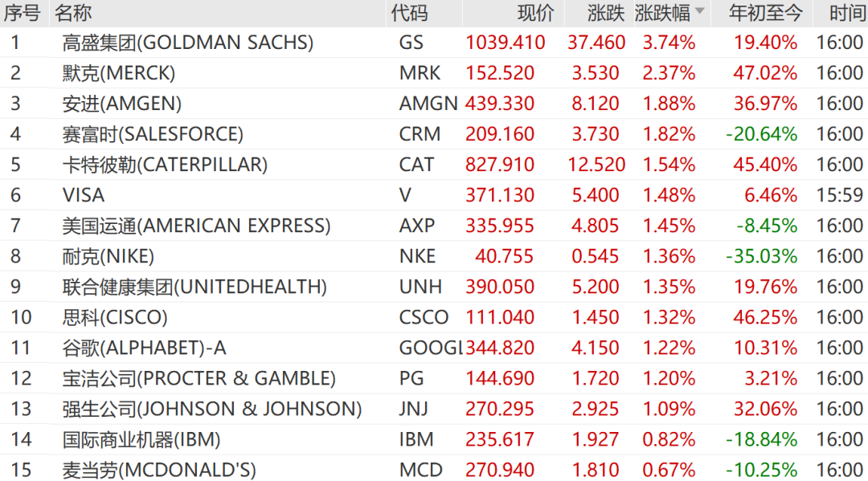Click the 序号 column header
The width and height of the screenshot is (868, 481).
pos(23,14)
